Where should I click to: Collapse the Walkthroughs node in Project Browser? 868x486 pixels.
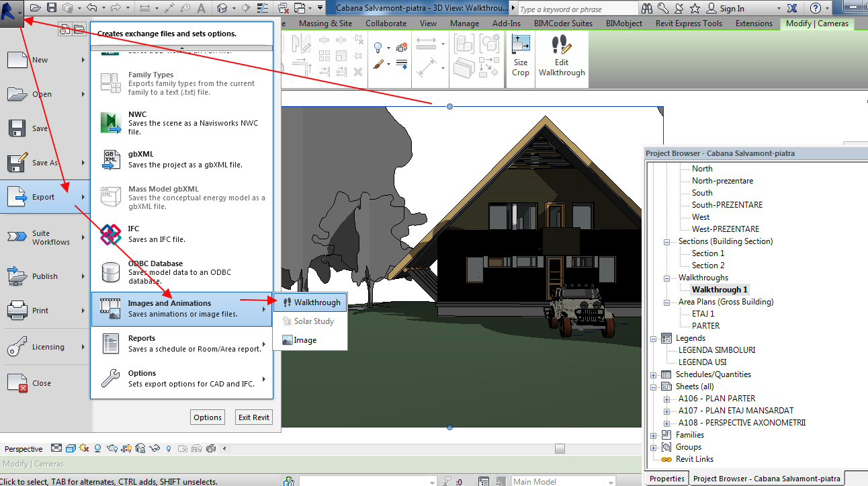(x=666, y=278)
